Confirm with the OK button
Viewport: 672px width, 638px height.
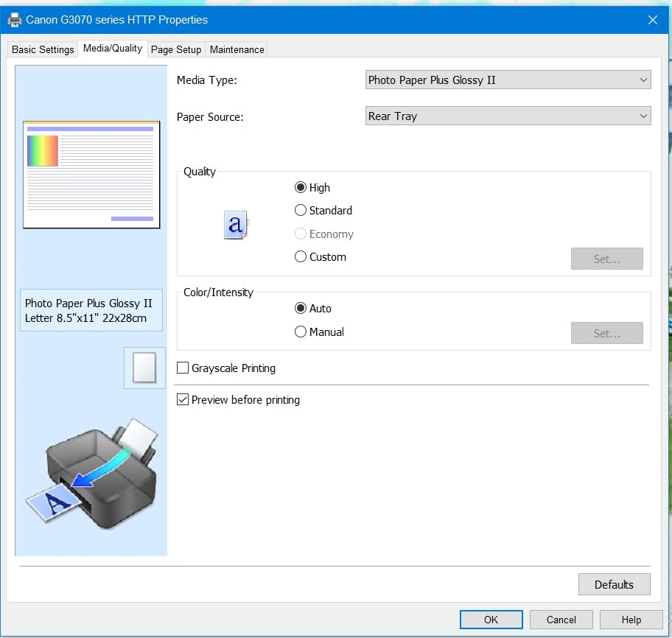(491, 620)
